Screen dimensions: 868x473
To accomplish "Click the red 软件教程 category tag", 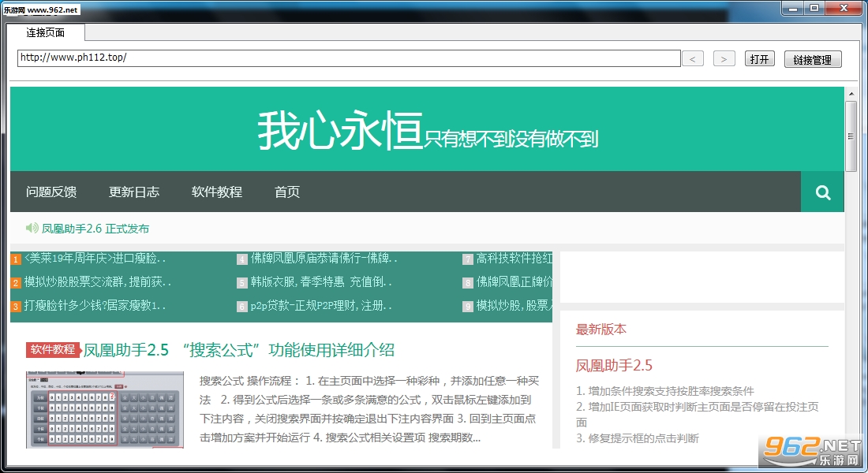I will point(53,350).
